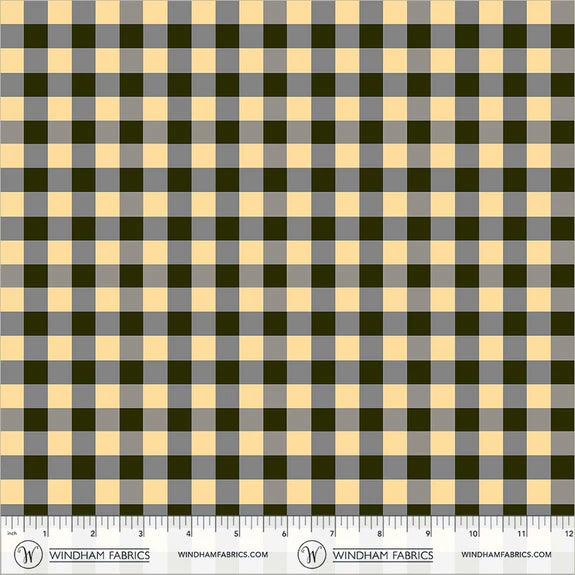Click ruler number 2
This screenshot has width=575, height=575.
(x=93, y=534)
